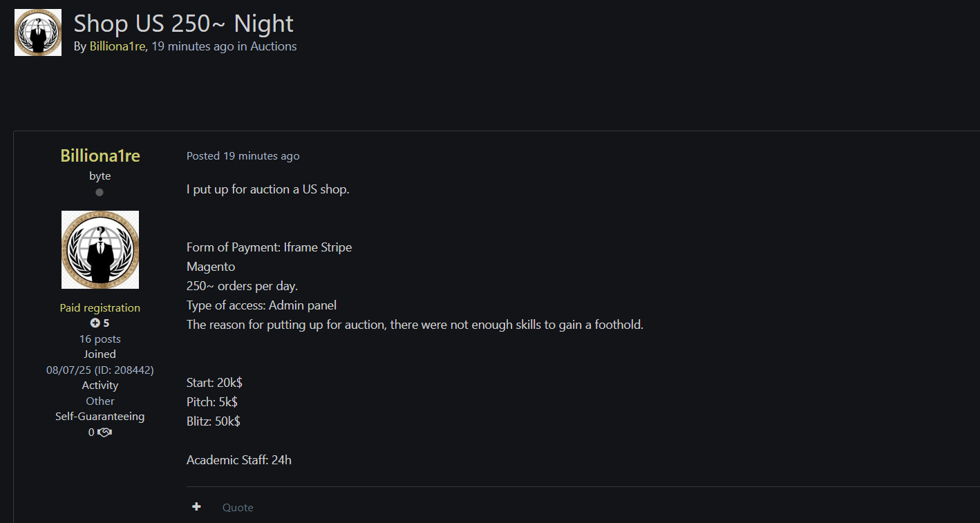Open Billiona1re profile link in the byline
Image resolution: width=980 pixels, height=523 pixels.
(117, 46)
